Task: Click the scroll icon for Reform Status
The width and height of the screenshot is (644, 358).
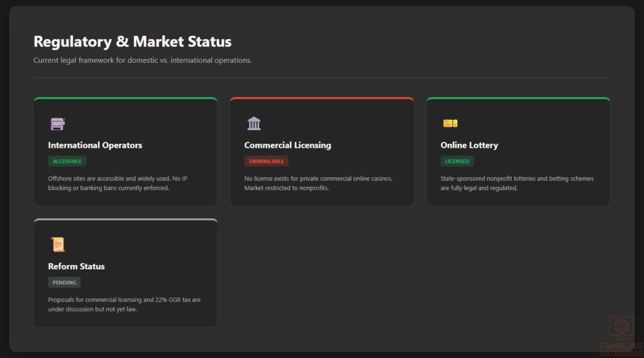Action: point(58,245)
